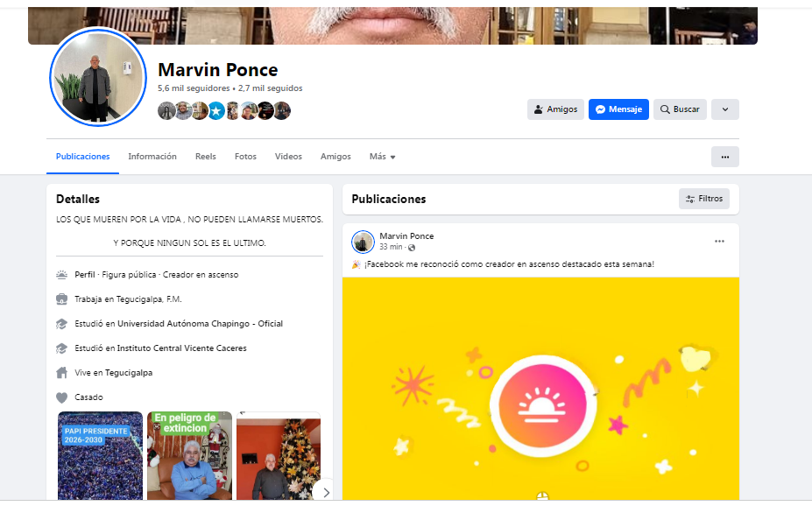Select the Videos tab

pos(288,156)
